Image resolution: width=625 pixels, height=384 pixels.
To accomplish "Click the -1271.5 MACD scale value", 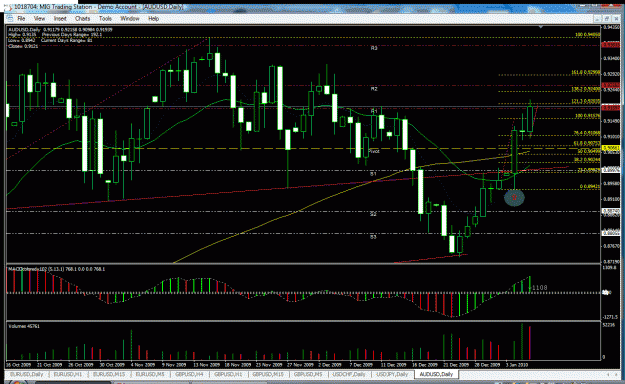I will click(x=610, y=317).
